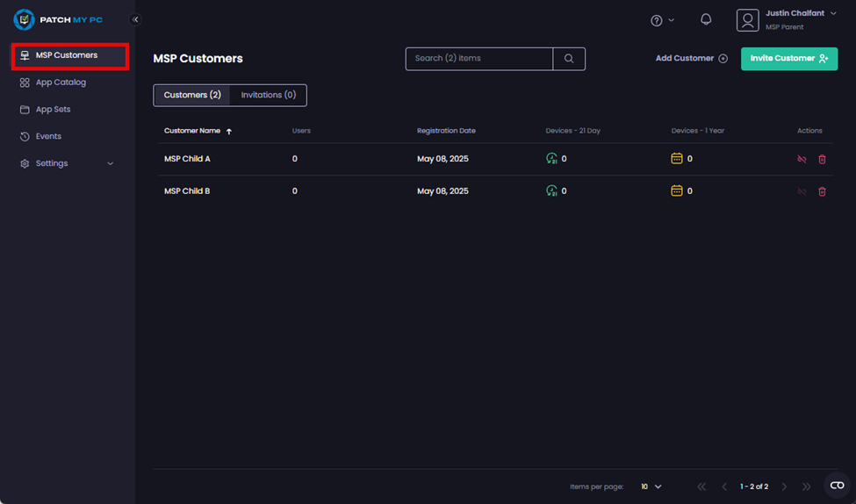Viewport: 856px width, 504px height.
Task: Focus the Search items field
Action: tap(478, 59)
